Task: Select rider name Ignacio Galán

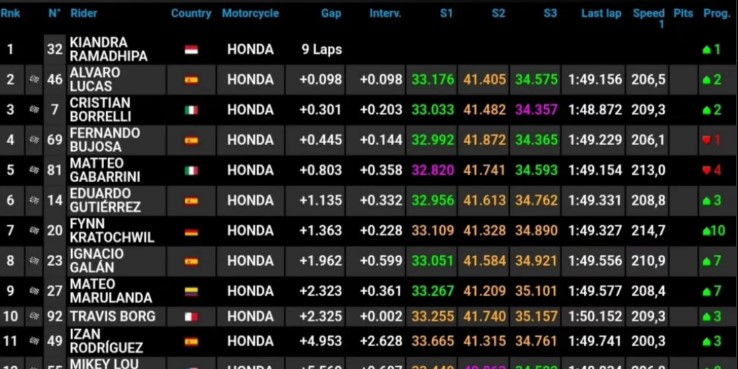Action: (97, 261)
